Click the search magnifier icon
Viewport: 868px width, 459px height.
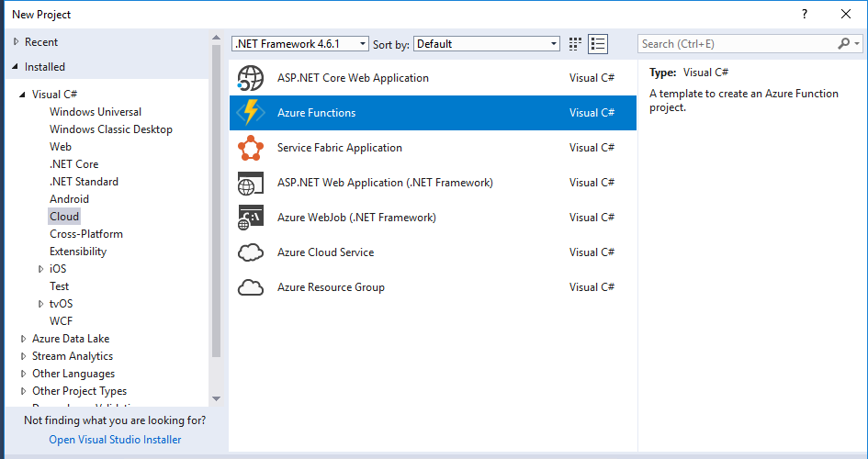tap(843, 44)
